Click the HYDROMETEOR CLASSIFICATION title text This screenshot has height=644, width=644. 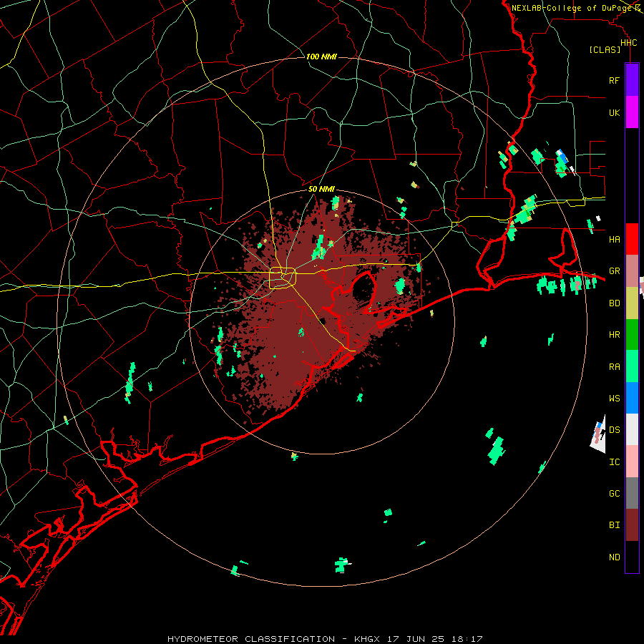(x=251, y=639)
